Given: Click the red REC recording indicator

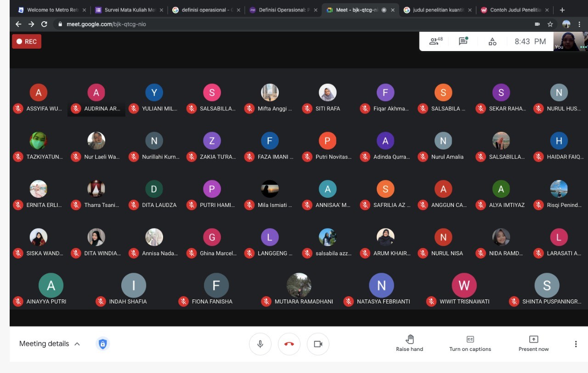Looking at the screenshot, I should [x=27, y=41].
